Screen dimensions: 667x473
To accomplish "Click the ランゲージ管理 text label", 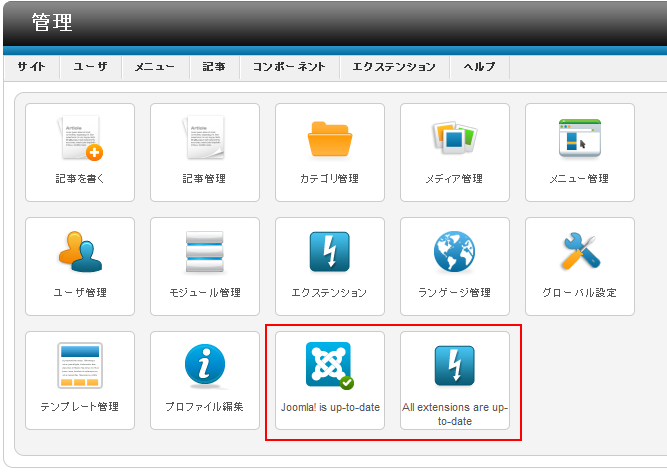I will tap(454, 293).
